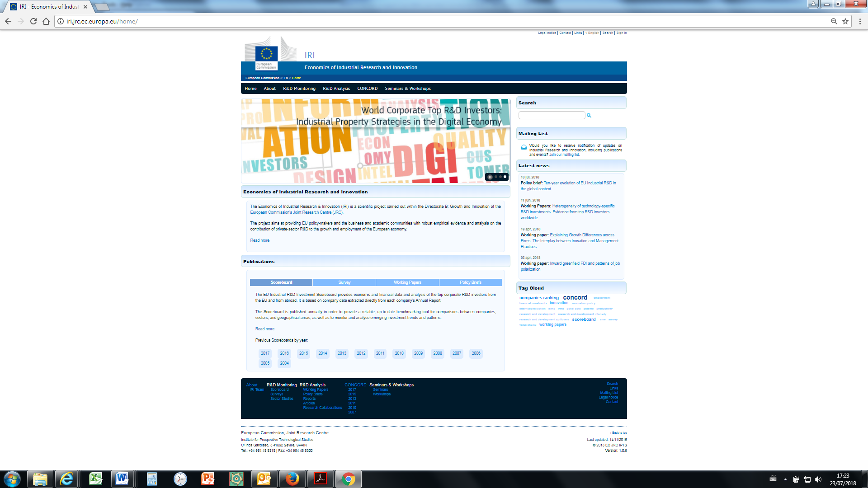The height and width of the screenshot is (488, 868).
Task: Select the second banner slide dot
Action: (x=500, y=177)
